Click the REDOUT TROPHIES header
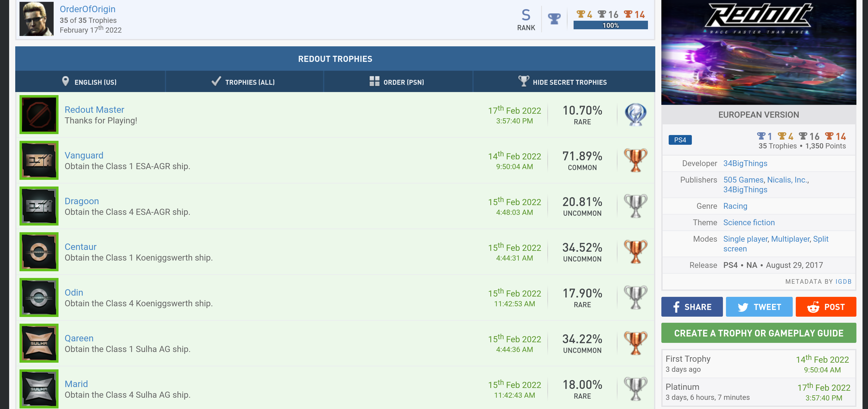This screenshot has height=409, width=868. click(335, 59)
